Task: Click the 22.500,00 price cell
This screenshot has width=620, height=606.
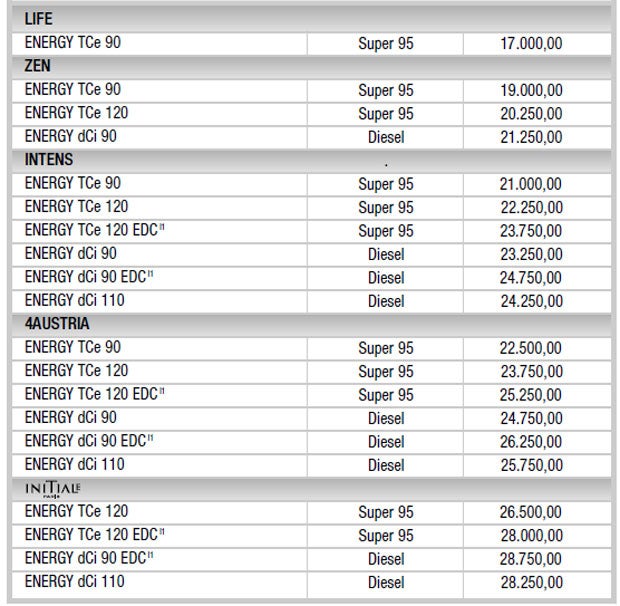Action: pyautogui.click(x=531, y=349)
